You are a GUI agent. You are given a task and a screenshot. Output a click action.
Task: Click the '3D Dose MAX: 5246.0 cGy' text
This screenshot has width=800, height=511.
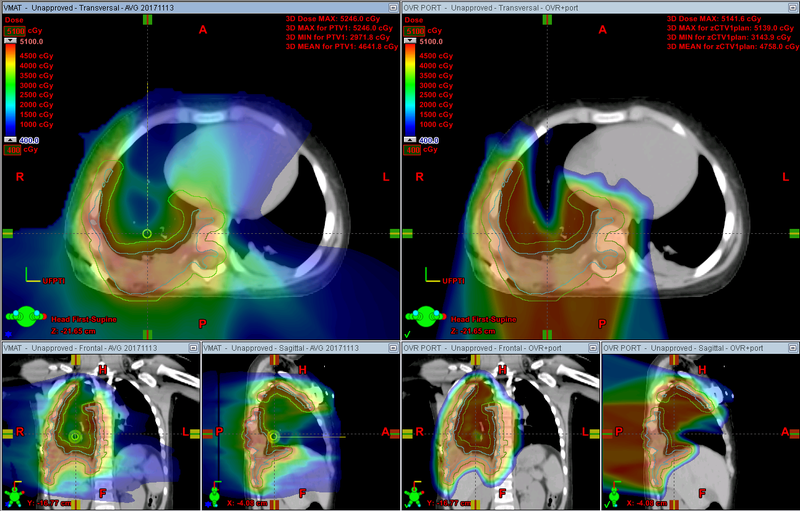click(x=333, y=19)
